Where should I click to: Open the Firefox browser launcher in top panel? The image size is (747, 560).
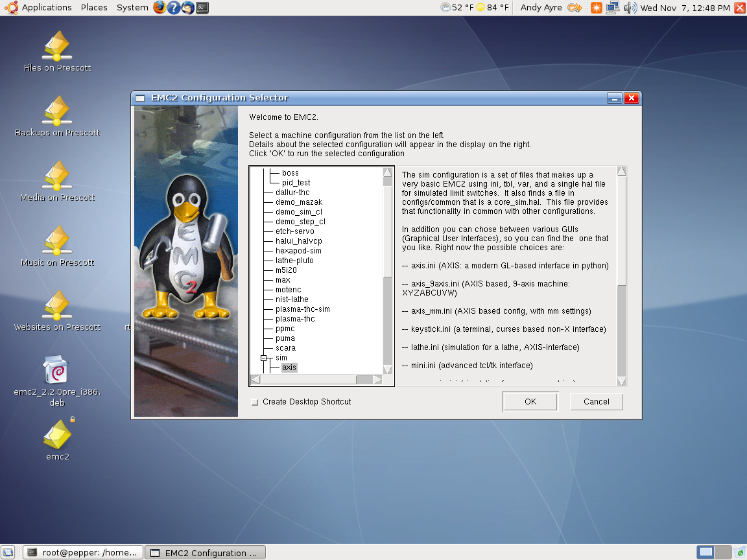160,8
